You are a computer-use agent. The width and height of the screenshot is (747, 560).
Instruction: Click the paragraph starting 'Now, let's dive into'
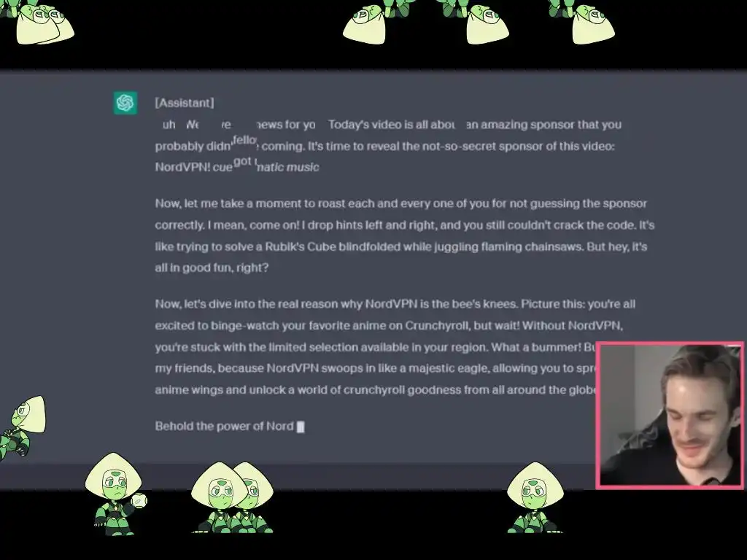click(395, 347)
